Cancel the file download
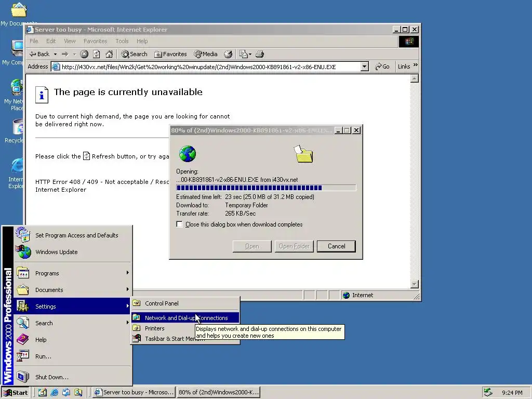 coord(336,246)
